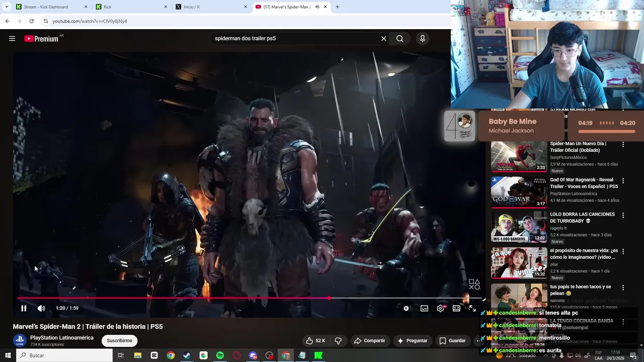
Task: Open the YouTube guide hamburger menu
Action: pos(12,39)
